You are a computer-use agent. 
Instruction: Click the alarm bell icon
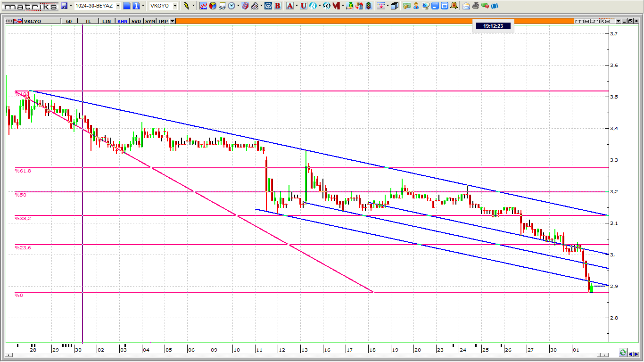point(454,6)
